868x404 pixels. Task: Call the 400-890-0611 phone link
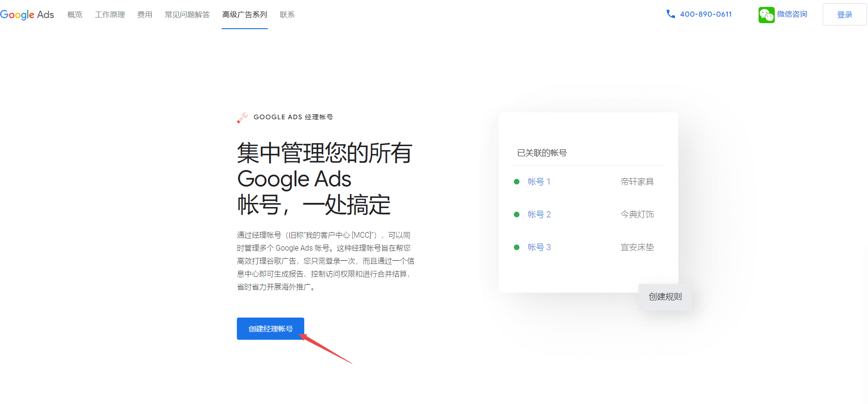(705, 14)
